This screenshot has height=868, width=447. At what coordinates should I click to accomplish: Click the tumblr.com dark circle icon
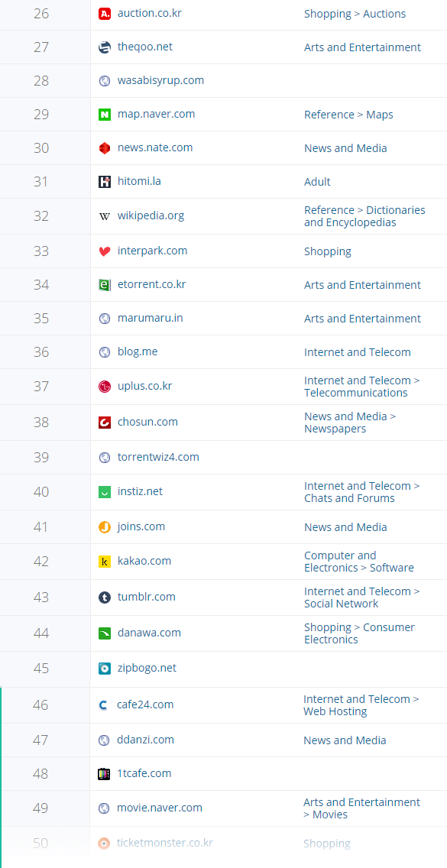tap(105, 598)
